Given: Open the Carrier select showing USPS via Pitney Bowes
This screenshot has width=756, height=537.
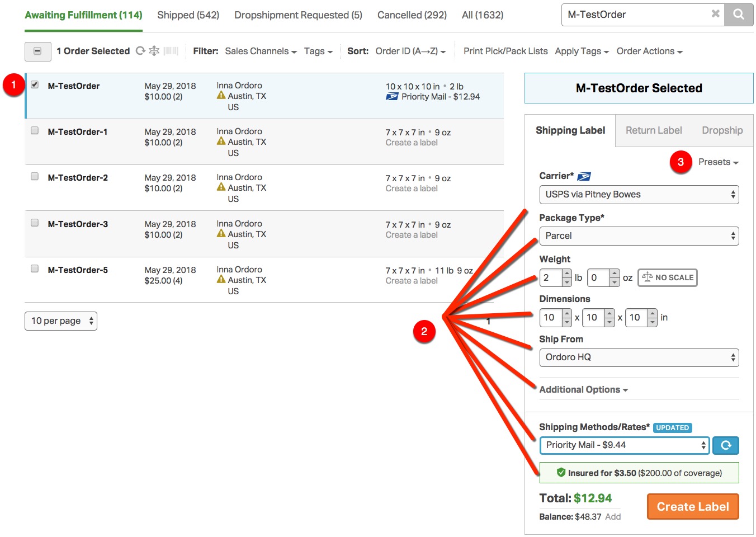Looking at the screenshot, I should (639, 195).
